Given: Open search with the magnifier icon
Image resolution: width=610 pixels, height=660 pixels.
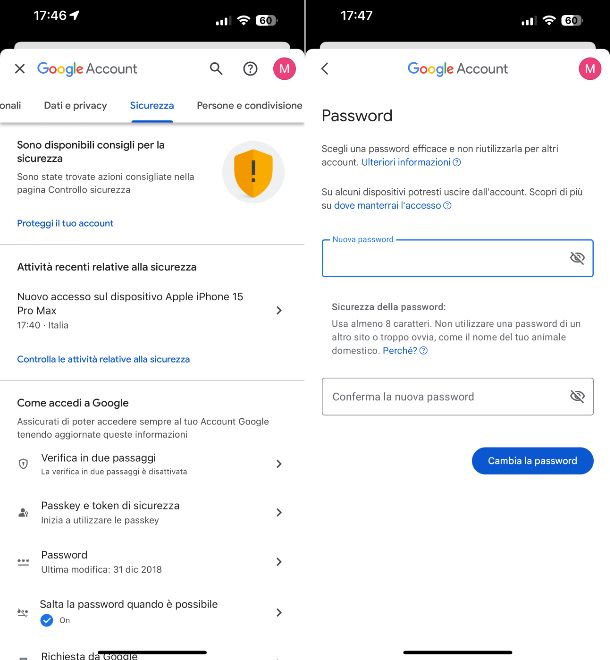Looking at the screenshot, I should point(216,69).
